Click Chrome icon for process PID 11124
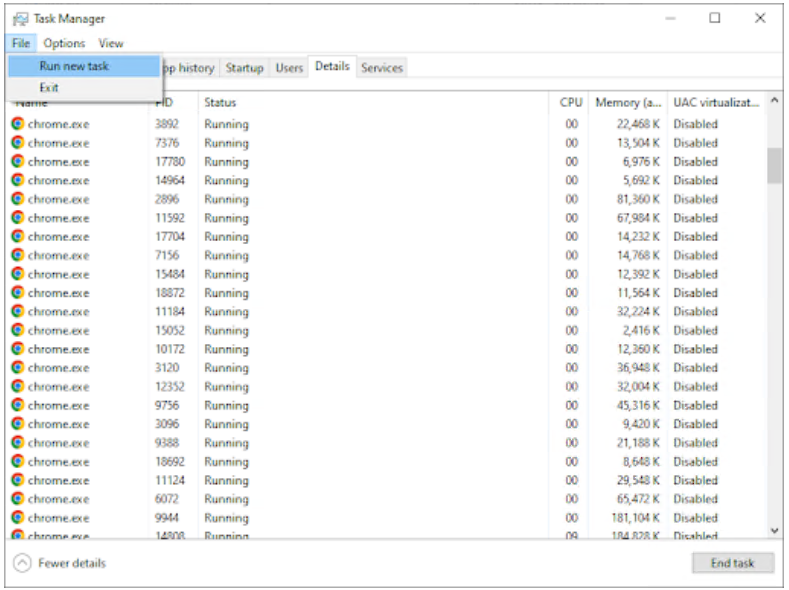The image size is (789, 590). pyautogui.click(x=18, y=480)
